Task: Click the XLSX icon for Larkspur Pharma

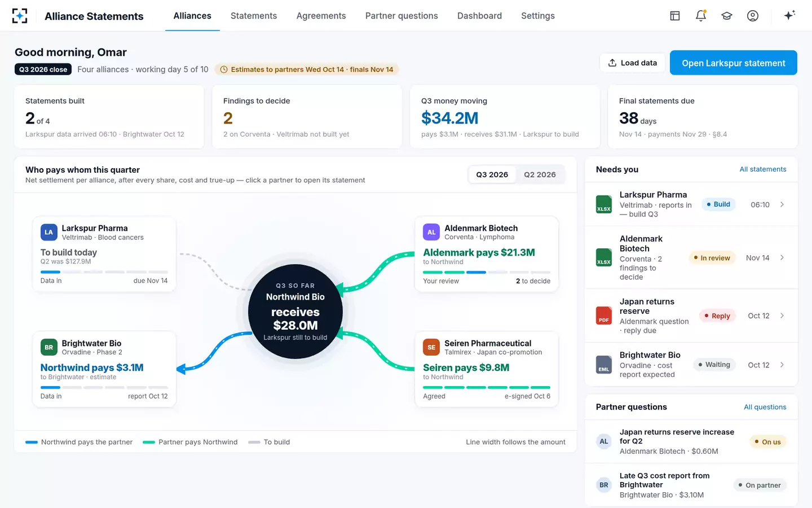Action: tap(604, 204)
